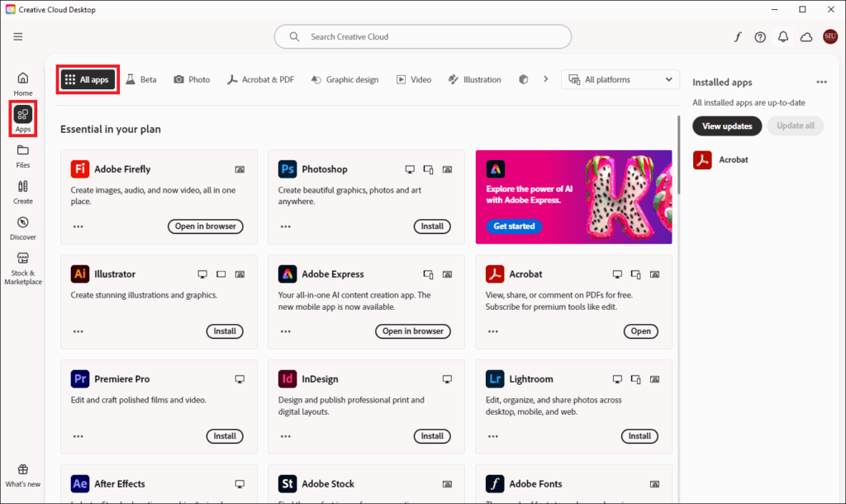Screen dimensions: 846x504
Task: Install Premiere Pro
Action: [225, 435]
